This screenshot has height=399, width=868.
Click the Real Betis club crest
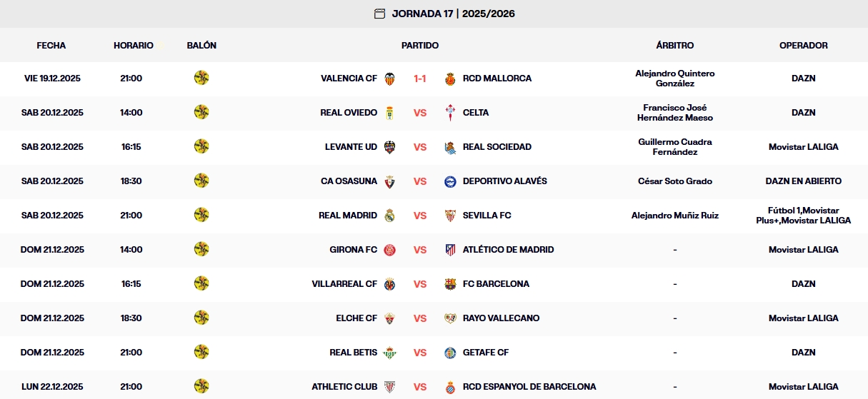(x=389, y=353)
